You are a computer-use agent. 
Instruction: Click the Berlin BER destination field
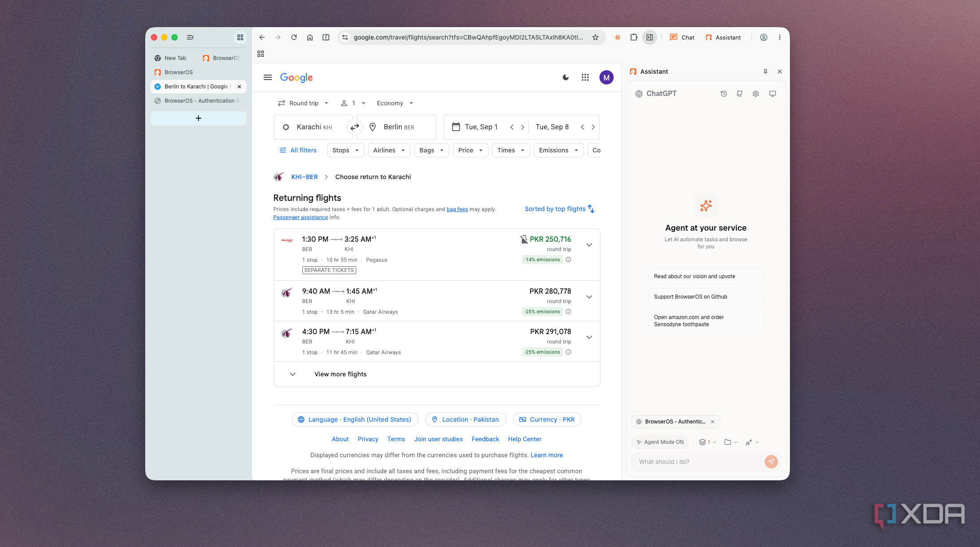pos(397,127)
